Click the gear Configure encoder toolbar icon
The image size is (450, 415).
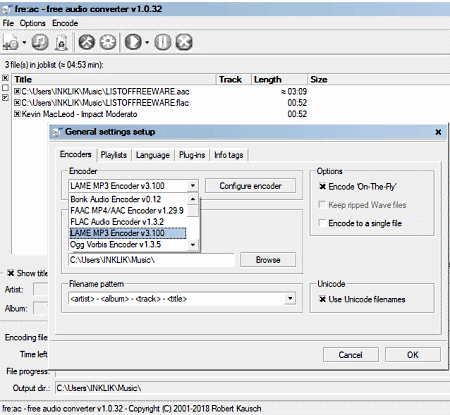coord(108,42)
